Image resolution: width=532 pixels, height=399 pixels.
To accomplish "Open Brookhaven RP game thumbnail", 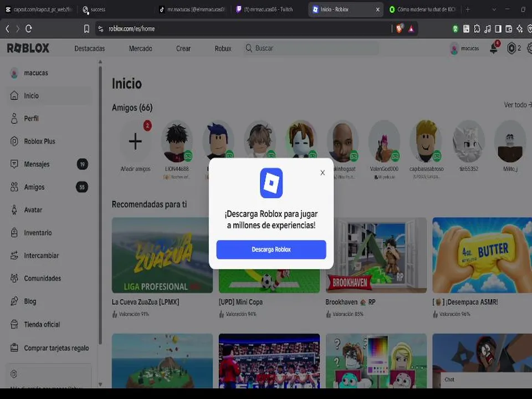I will pyautogui.click(x=376, y=255).
